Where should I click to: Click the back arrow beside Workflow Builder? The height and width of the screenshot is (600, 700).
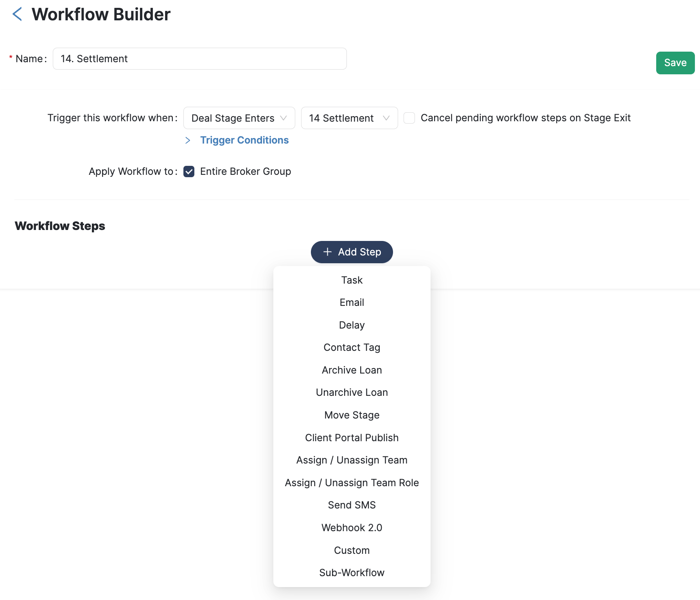click(17, 14)
